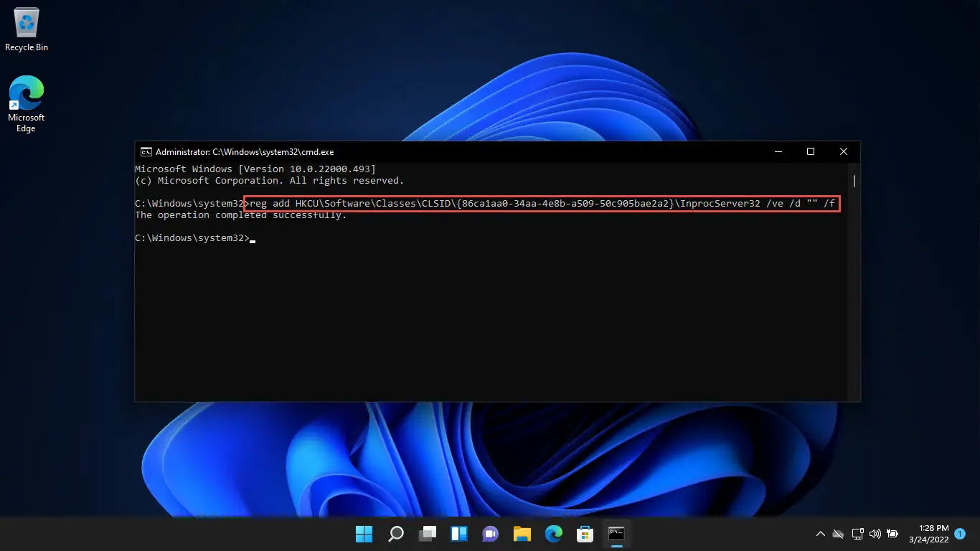Open taskbar Search magnifier
The image size is (980, 551).
coord(396,534)
